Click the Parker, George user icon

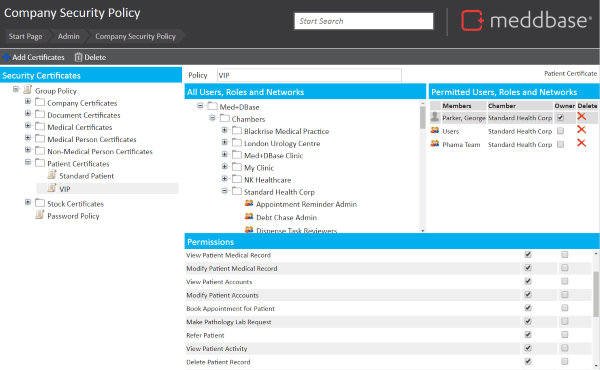pyautogui.click(x=435, y=117)
